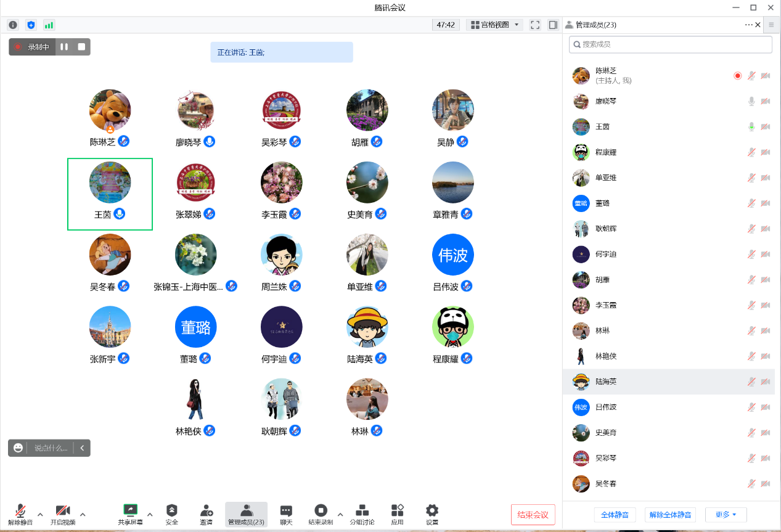Open the Apps (应用) icon
781x532 pixels.
click(397, 515)
